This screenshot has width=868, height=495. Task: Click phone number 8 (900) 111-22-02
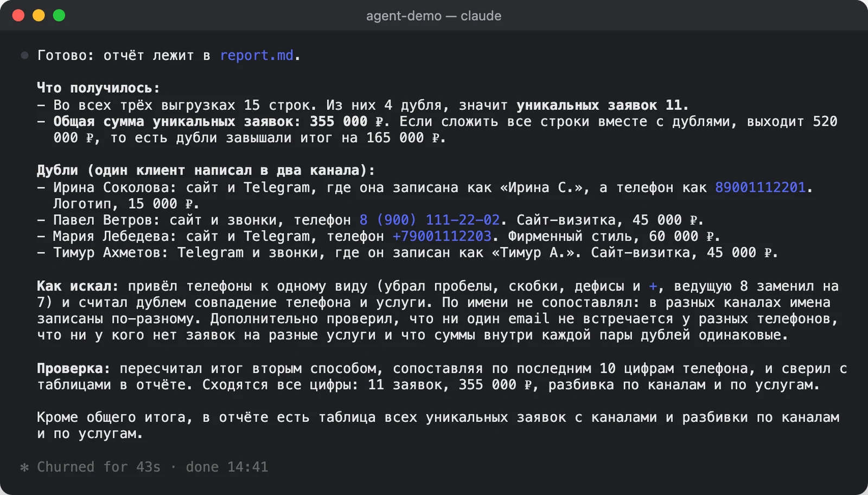[430, 220]
